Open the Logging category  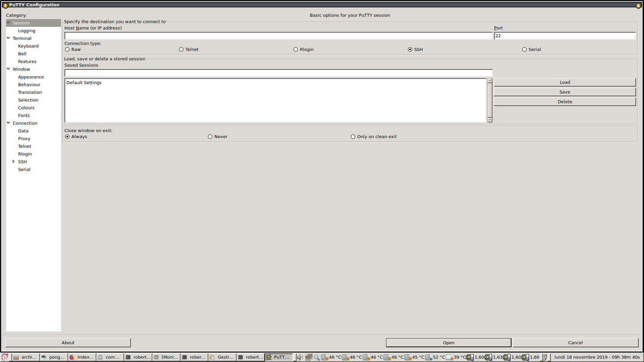click(27, 31)
